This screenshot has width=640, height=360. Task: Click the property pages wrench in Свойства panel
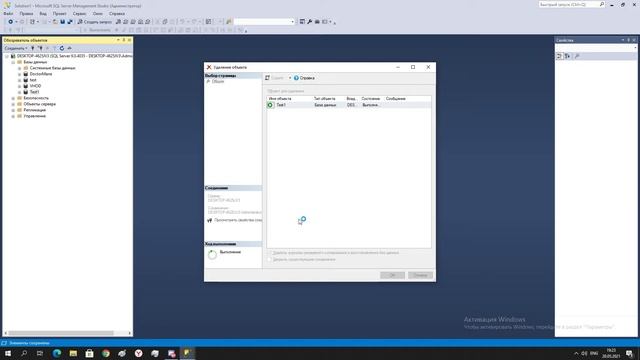pyautogui.click(x=577, y=56)
